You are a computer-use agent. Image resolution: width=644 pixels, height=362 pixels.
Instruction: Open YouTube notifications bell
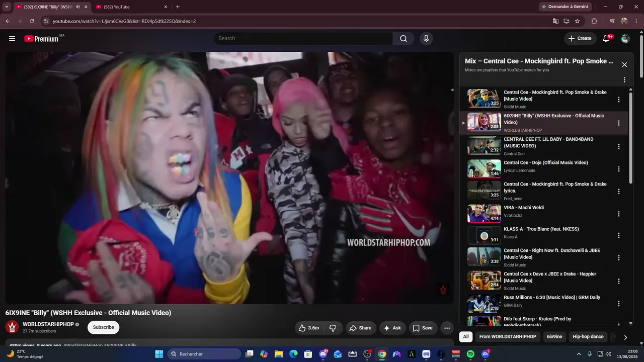606,39
